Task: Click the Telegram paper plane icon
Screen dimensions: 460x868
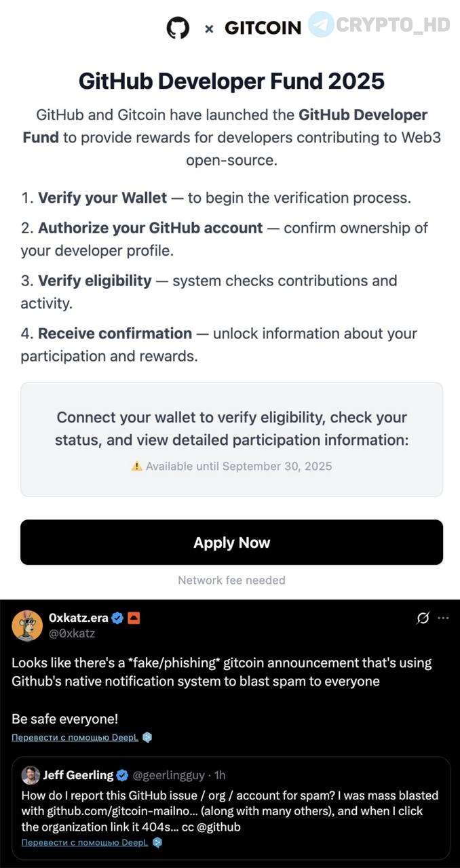Action: pos(321,24)
